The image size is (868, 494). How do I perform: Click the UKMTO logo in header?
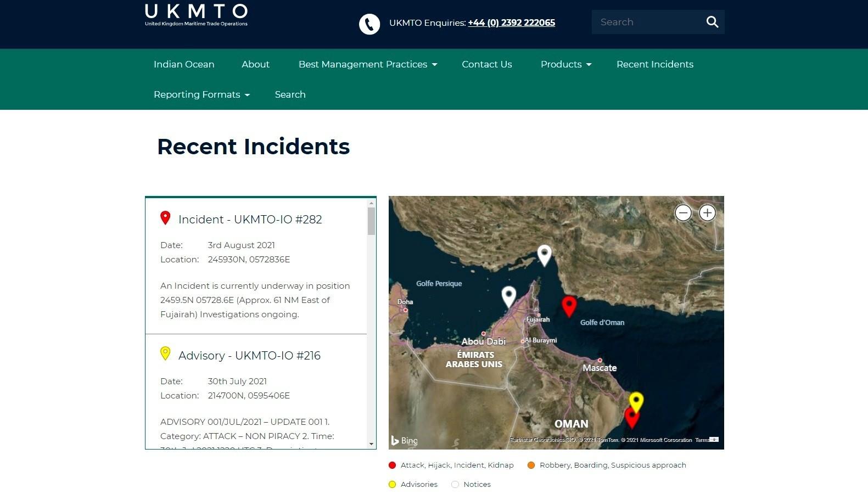[196, 15]
